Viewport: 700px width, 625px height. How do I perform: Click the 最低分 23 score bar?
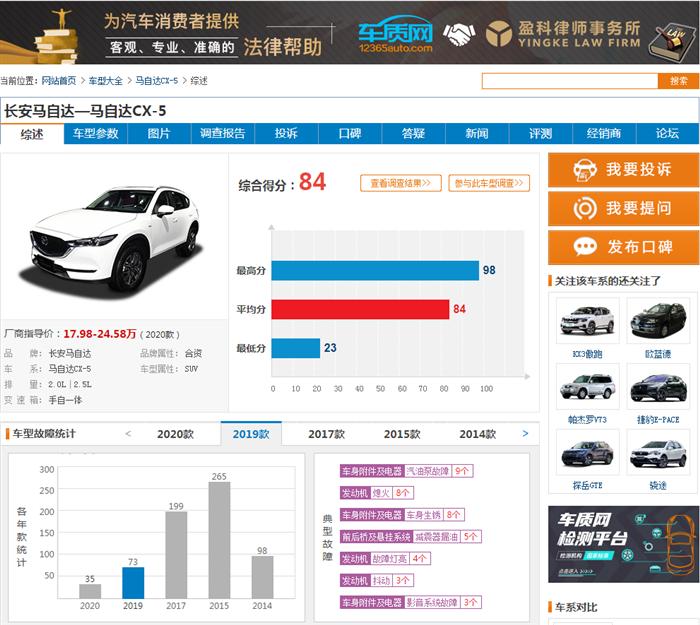(x=296, y=348)
